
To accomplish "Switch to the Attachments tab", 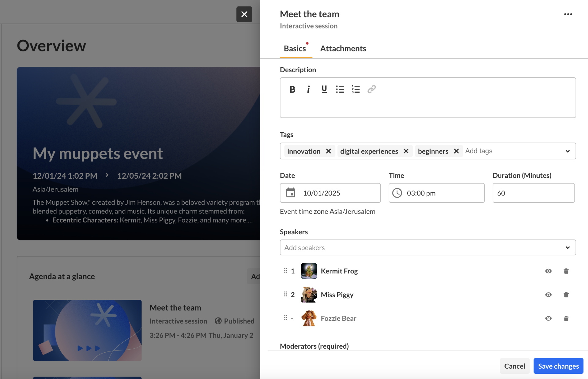I will (343, 48).
